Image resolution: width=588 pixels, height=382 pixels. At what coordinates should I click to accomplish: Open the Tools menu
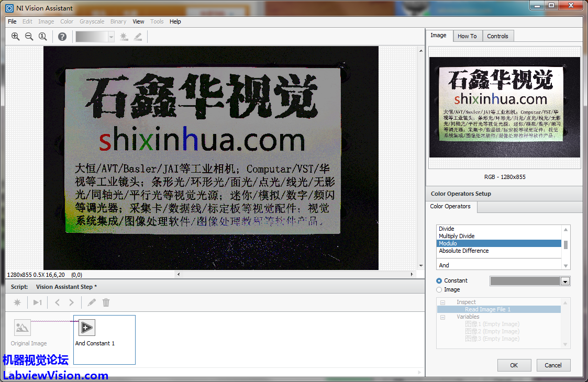pyautogui.click(x=157, y=21)
